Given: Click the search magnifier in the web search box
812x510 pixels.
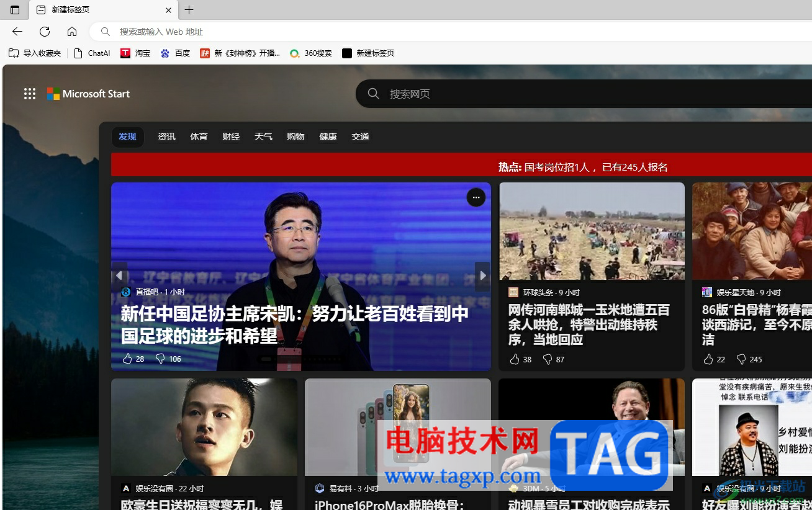Looking at the screenshot, I should [x=373, y=94].
